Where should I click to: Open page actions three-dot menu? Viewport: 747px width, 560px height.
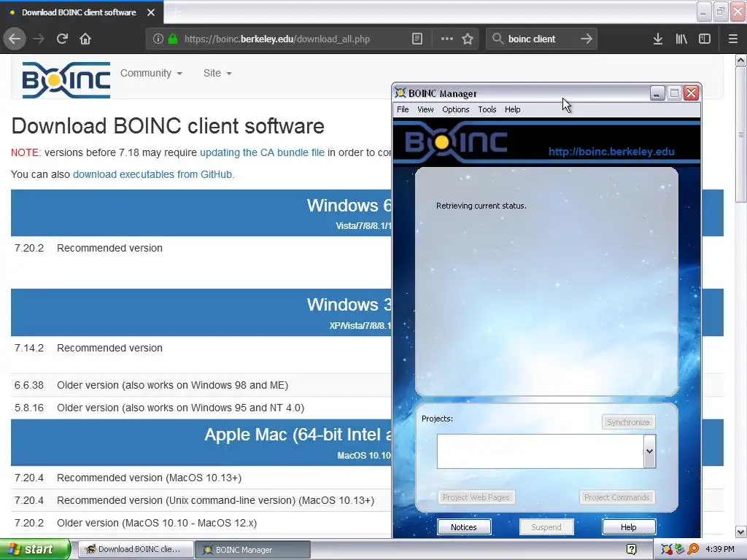pos(447,39)
